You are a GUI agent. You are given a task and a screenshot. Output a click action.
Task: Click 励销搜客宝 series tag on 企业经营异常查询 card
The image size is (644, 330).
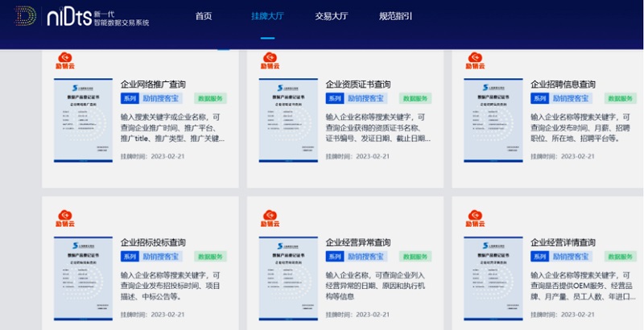point(367,256)
